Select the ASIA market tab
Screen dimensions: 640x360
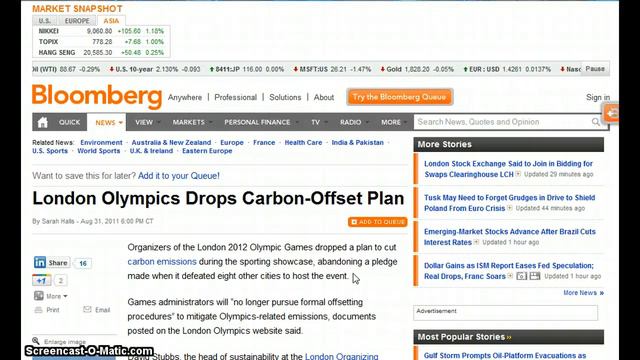point(111,20)
